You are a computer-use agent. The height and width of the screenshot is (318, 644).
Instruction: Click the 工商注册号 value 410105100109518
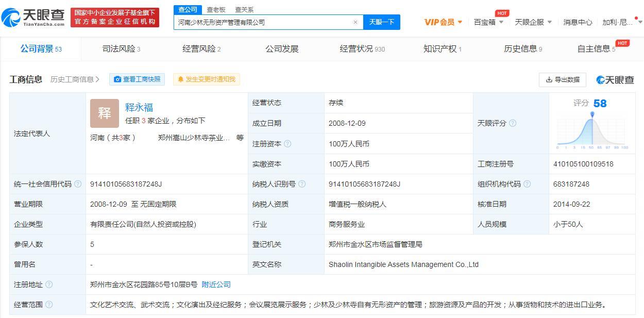[583, 164]
